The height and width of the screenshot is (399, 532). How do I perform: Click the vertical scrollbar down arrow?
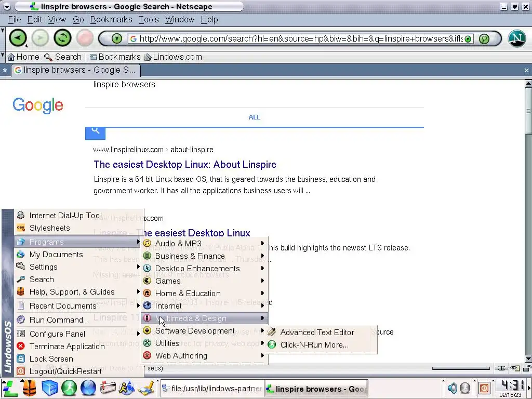[x=528, y=359]
